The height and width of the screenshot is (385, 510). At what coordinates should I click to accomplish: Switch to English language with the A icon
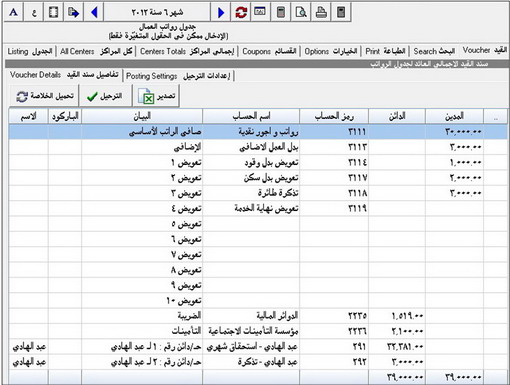coord(13,12)
